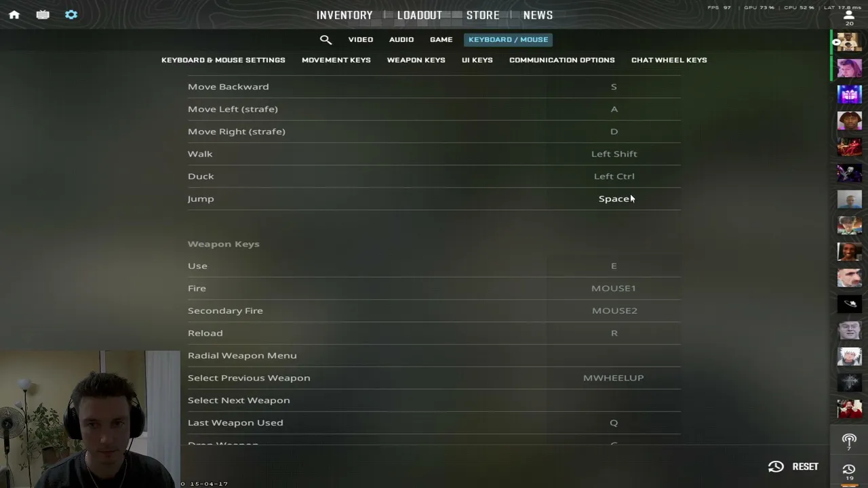This screenshot has width=868, height=488.
Task: Click the blue settings gear icon
Action: pos(71,15)
